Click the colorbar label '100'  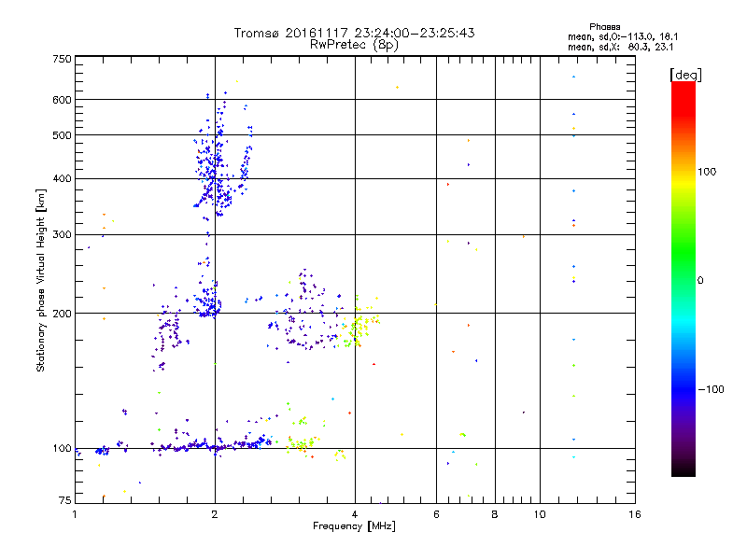[707, 172]
